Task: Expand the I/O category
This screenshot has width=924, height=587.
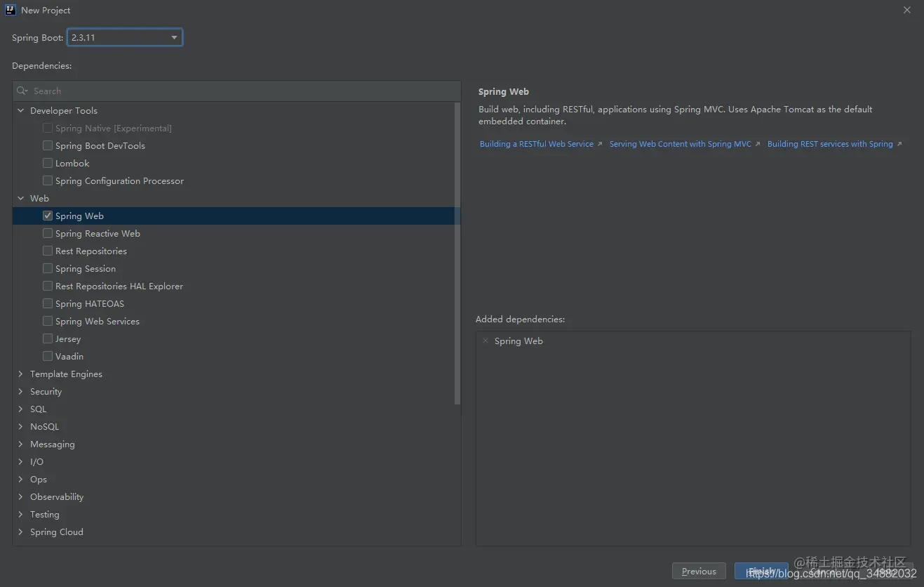Action: tap(21, 461)
